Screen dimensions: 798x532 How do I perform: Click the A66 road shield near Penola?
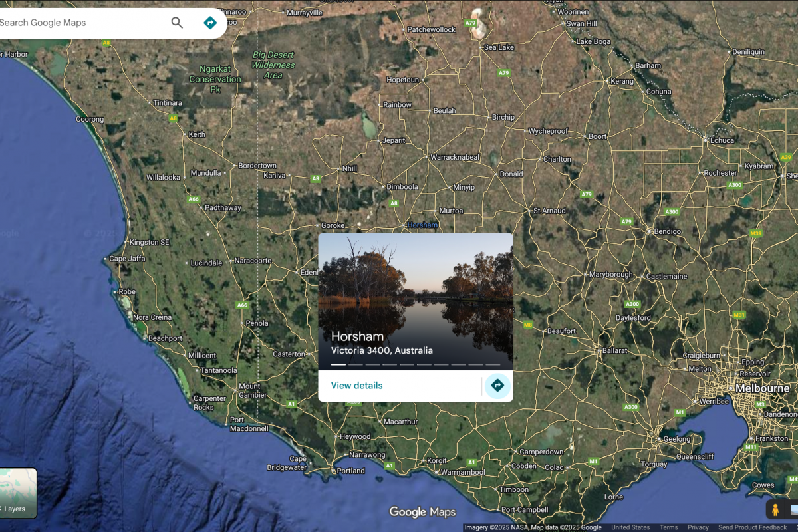(x=242, y=305)
